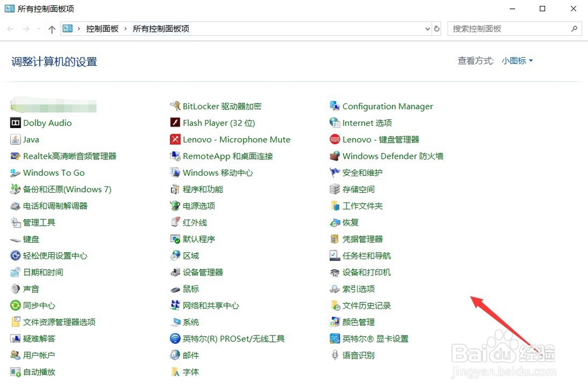The image size is (588, 392).
Task: Open 设备和打印机 link
Action: click(366, 272)
